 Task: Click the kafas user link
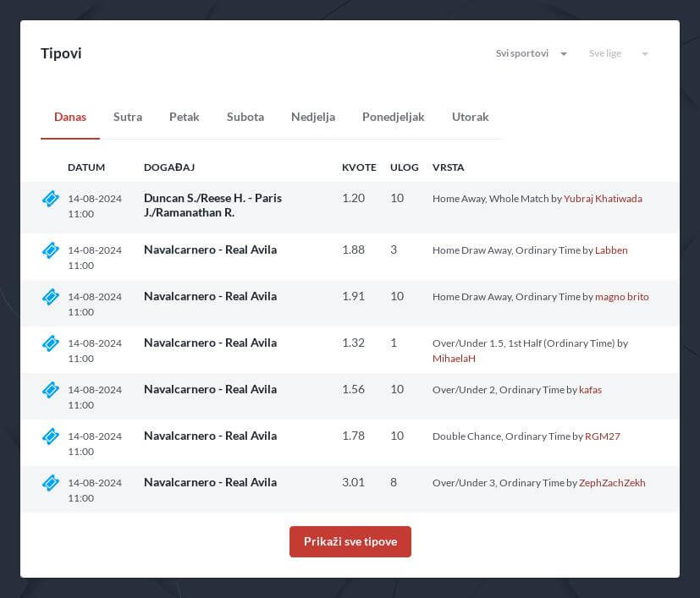(590, 390)
